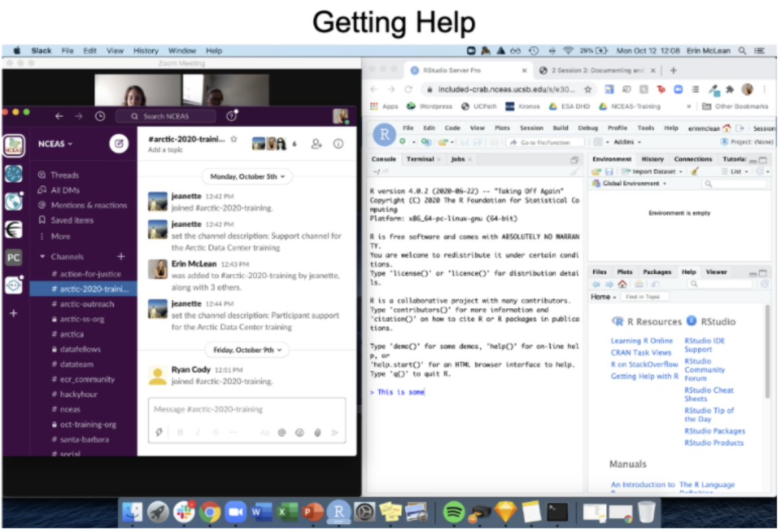Viewport: 784px width, 532px height.
Task: Open the Home dropdown in Help pane
Action: [603, 297]
